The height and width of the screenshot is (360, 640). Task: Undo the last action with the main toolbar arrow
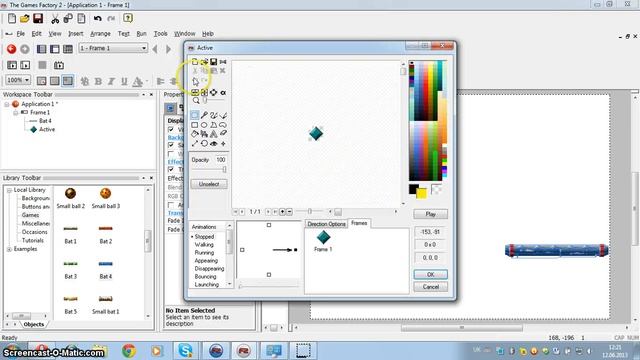tap(97, 18)
